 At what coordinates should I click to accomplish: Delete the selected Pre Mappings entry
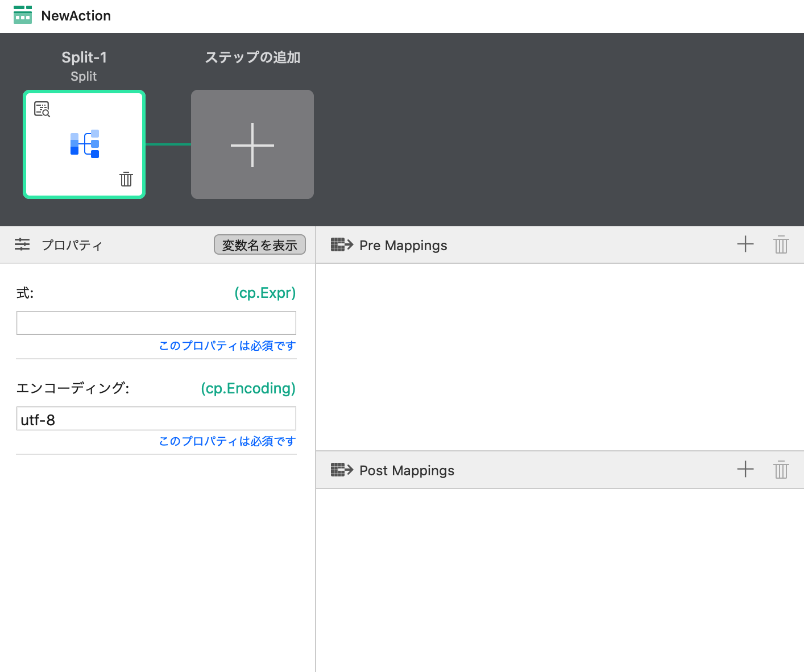tap(781, 244)
